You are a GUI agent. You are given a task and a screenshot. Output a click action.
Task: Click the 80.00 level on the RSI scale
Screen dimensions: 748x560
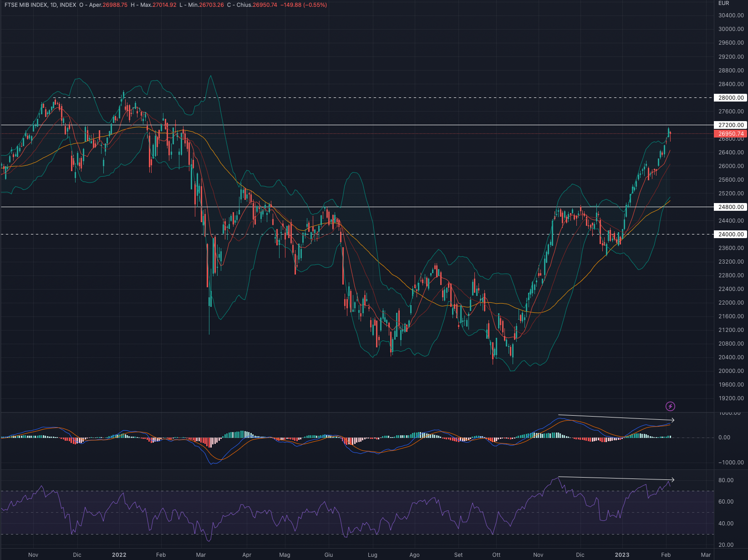[726, 480]
